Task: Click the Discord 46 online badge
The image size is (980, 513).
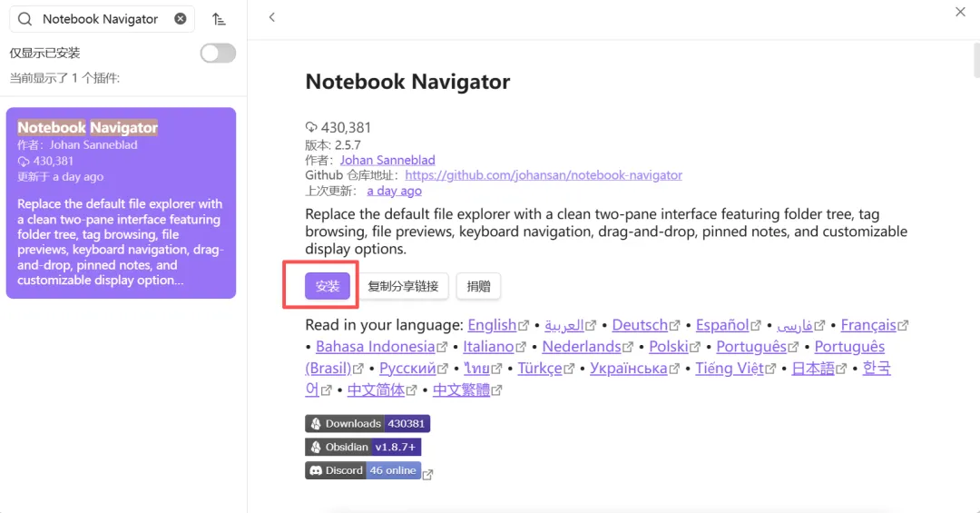Action: (x=363, y=470)
